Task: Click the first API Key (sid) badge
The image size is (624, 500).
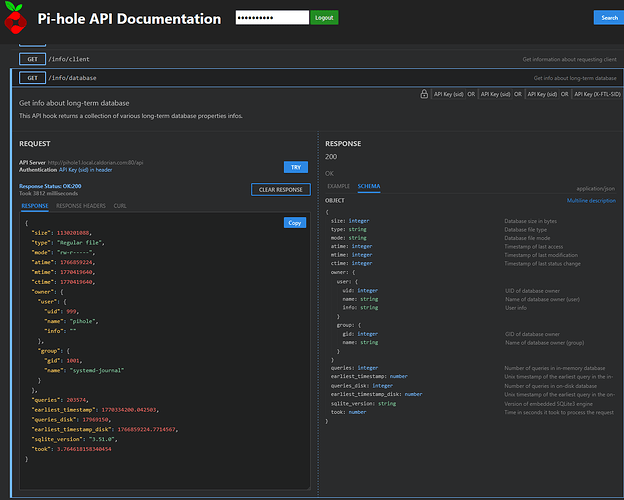Action: tap(451, 94)
